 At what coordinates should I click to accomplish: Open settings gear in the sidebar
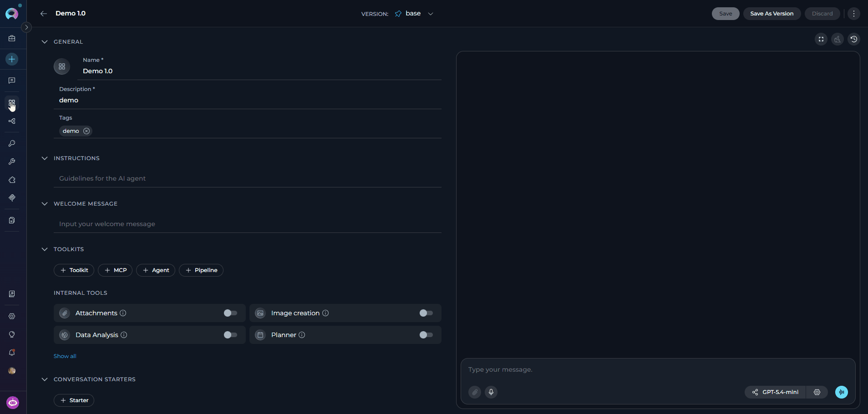pos(12,316)
